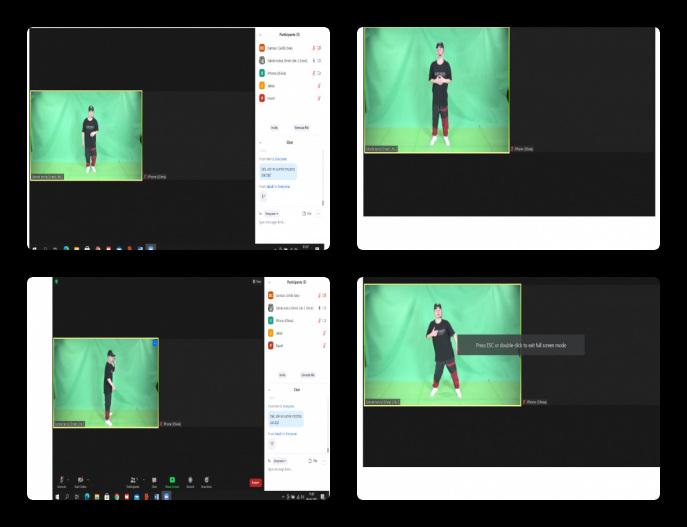Click the dancer video tile in bottom-right screenshot
The width and height of the screenshot is (687, 527).
(443, 345)
